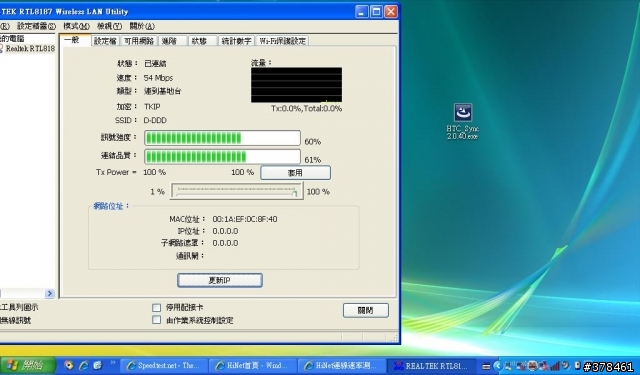Click the left pane scroll right arrow
Viewport: 640px width, 375px height.
(x=50, y=293)
